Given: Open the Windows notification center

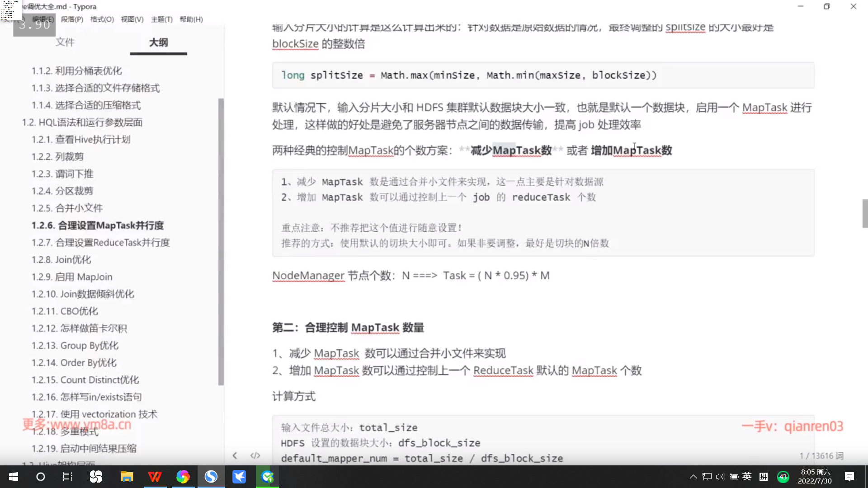Looking at the screenshot, I should [x=849, y=477].
